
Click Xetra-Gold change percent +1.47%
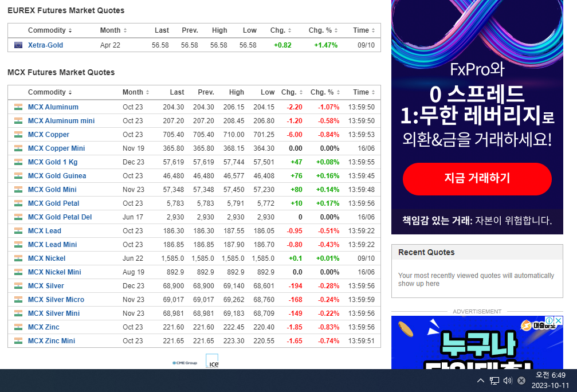325,45
